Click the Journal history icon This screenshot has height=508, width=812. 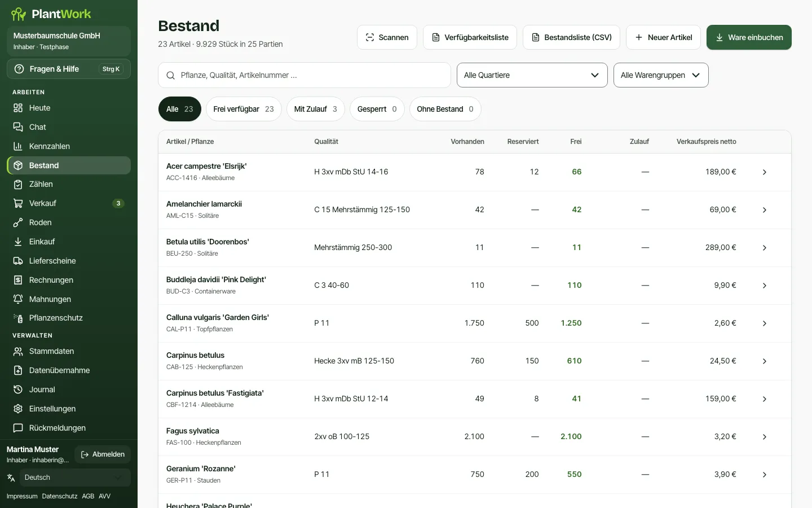18,389
